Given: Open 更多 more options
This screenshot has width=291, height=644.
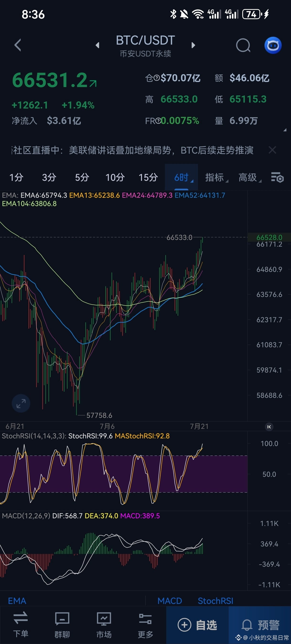Looking at the screenshot, I should (145, 624).
